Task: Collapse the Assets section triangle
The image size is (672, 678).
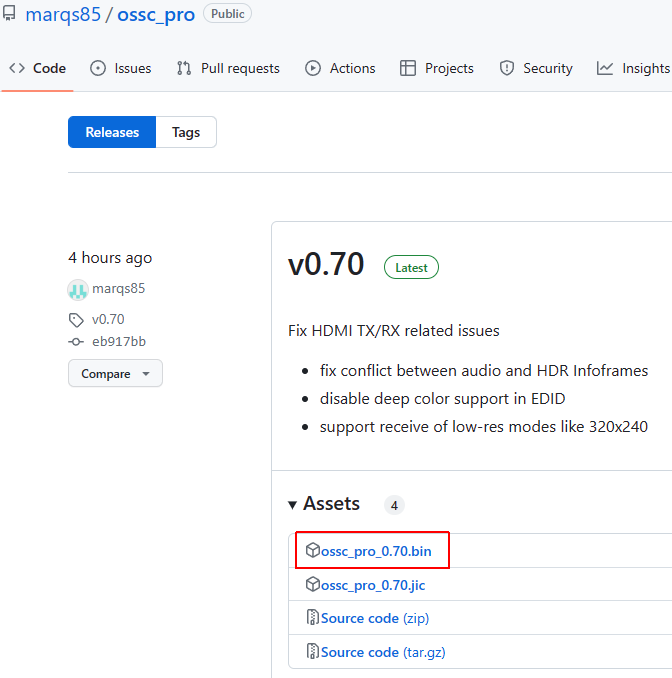Action: [x=292, y=505]
